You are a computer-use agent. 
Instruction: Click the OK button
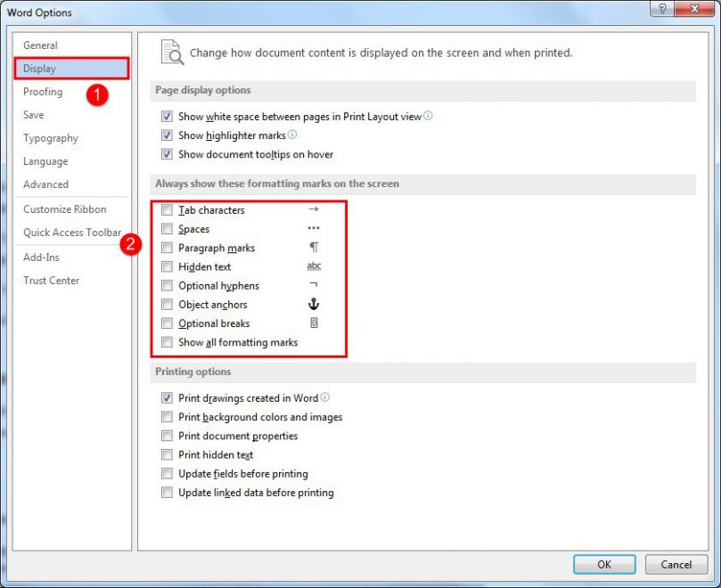603,564
